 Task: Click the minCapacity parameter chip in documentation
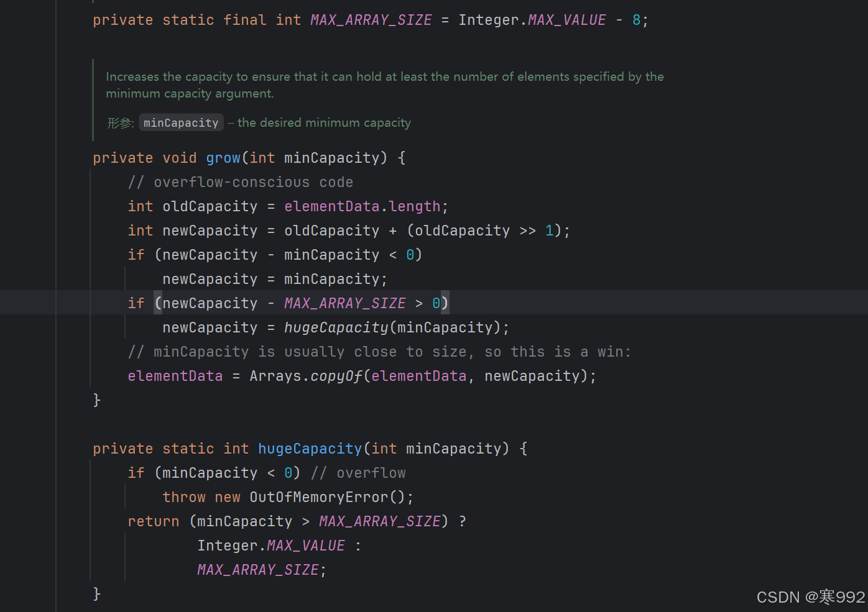181,122
